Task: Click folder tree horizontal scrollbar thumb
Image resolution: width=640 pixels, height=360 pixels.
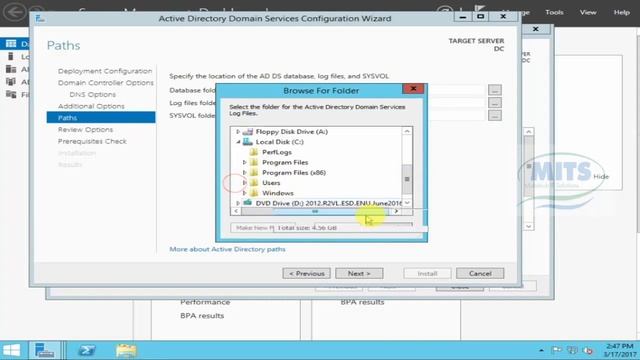Action: pos(315,211)
